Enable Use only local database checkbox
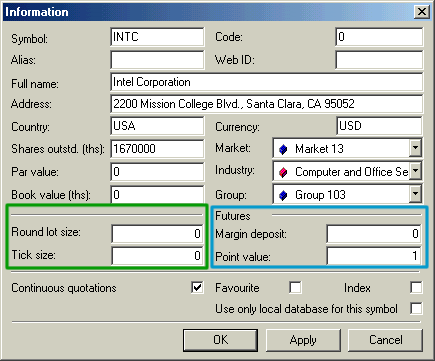 click(416, 308)
